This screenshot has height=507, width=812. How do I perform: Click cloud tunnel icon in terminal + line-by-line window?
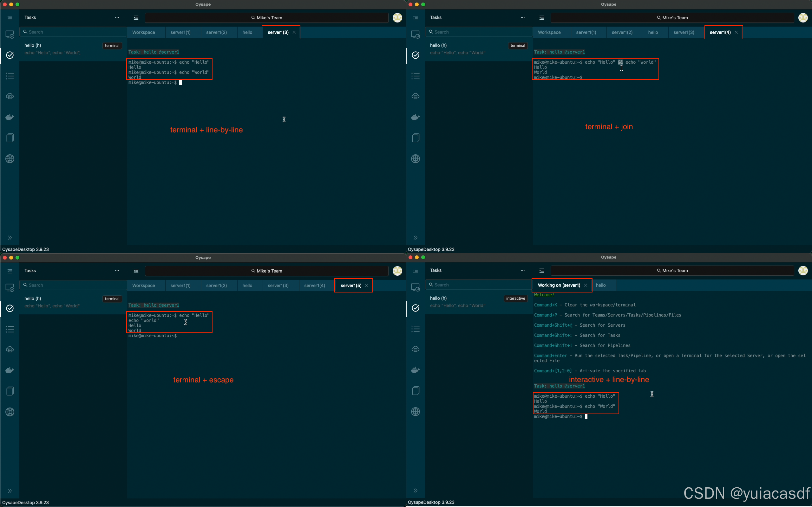point(10,96)
